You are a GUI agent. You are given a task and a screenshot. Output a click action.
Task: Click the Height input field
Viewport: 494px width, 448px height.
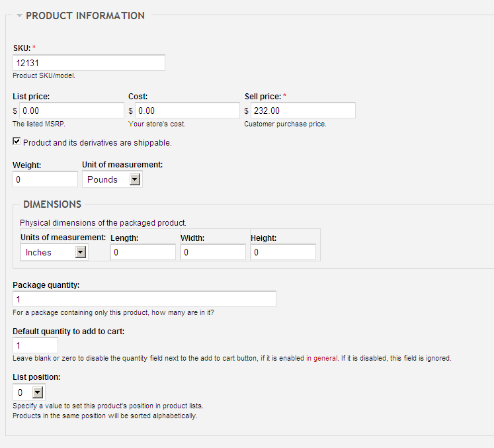tap(283, 252)
